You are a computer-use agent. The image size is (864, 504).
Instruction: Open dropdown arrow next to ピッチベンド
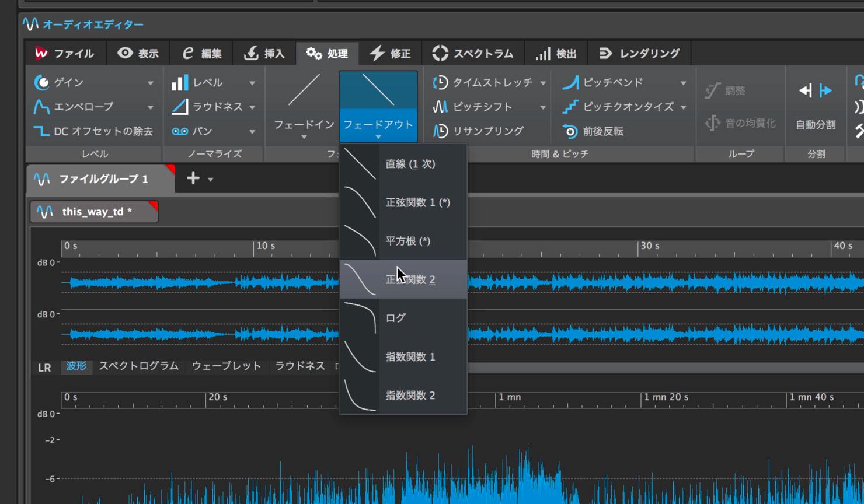(x=683, y=83)
